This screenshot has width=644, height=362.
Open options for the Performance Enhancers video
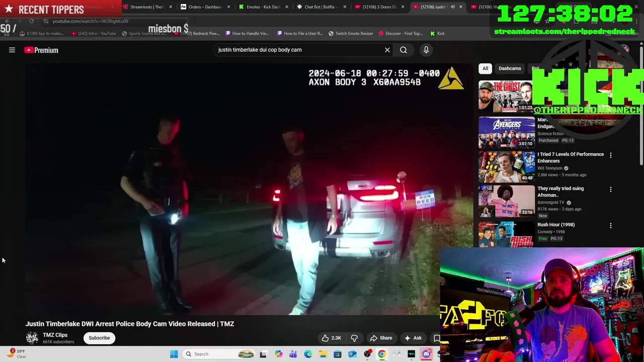[x=611, y=155]
